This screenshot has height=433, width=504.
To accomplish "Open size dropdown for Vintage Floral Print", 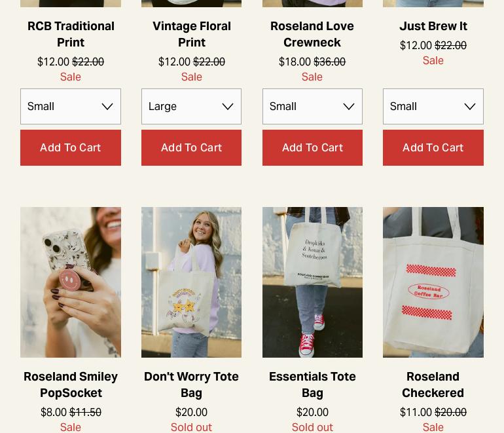I will (x=191, y=107).
